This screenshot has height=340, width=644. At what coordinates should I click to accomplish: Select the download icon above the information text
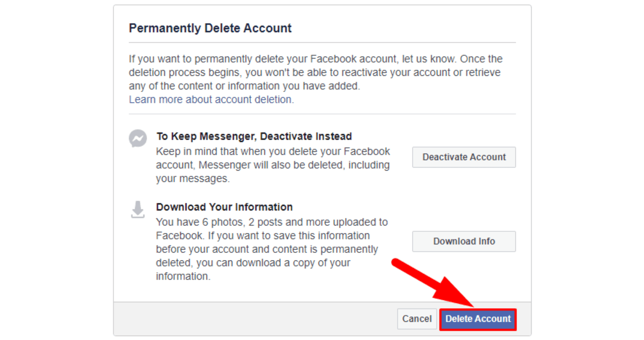[138, 209]
